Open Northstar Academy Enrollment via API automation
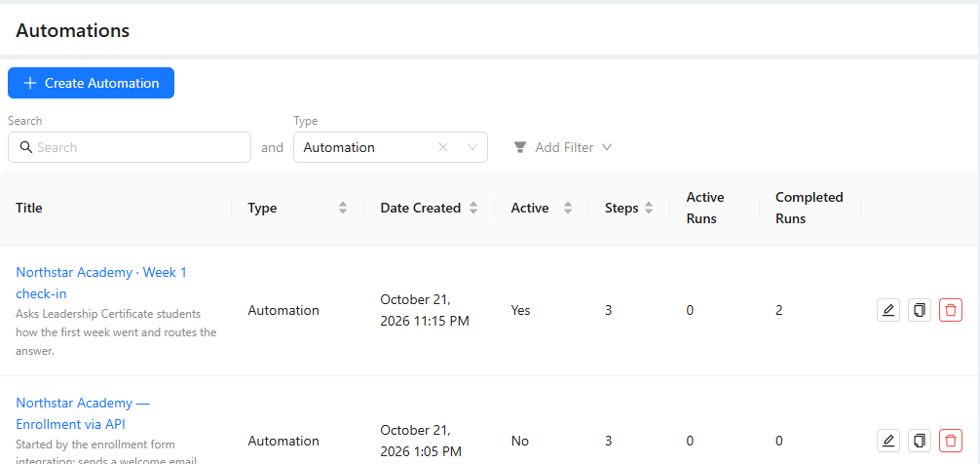Screen dimensions: 980x464 (83, 413)
